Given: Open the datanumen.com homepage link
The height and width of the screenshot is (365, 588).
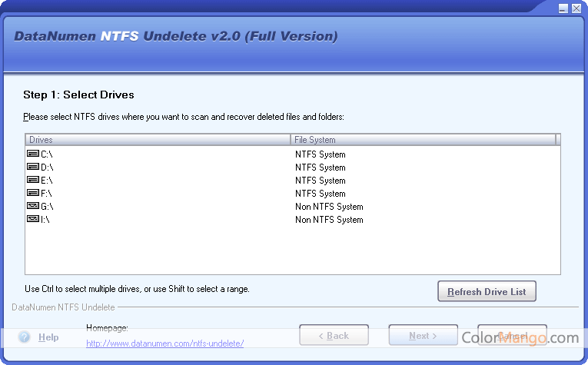Looking at the screenshot, I should tap(164, 343).
